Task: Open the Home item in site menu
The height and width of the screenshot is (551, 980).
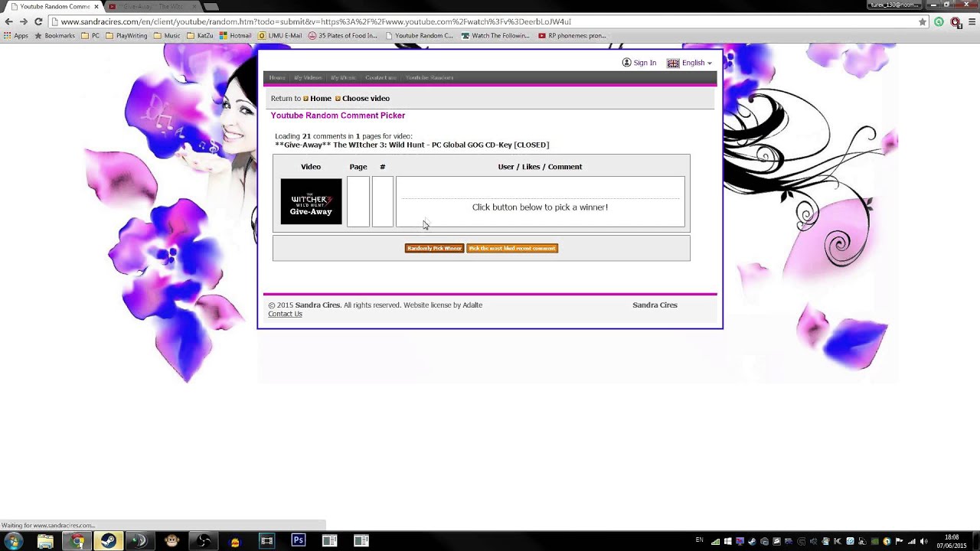Action: click(x=277, y=77)
